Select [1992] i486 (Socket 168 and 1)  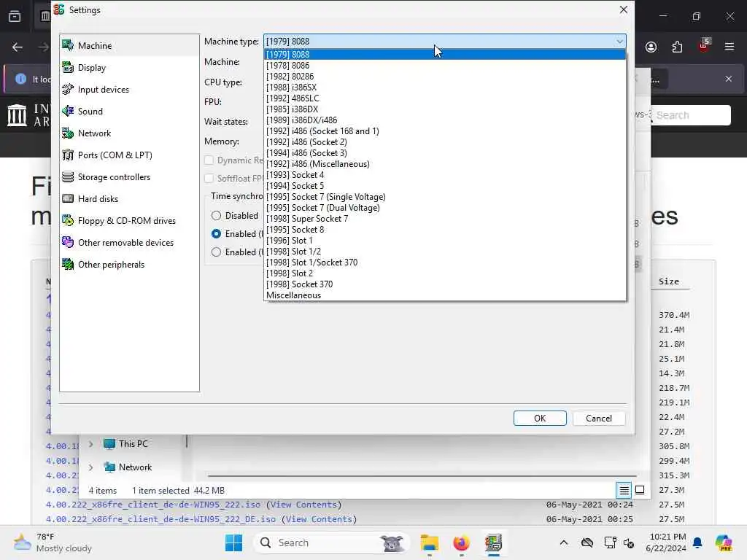click(x=445, y=131)
